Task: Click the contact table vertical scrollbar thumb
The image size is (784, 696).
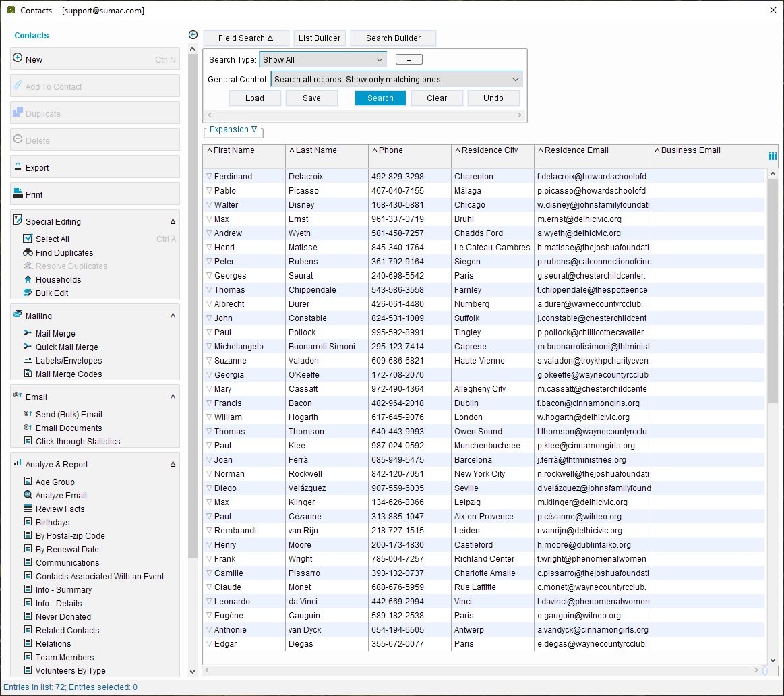Action: [773, 291]
